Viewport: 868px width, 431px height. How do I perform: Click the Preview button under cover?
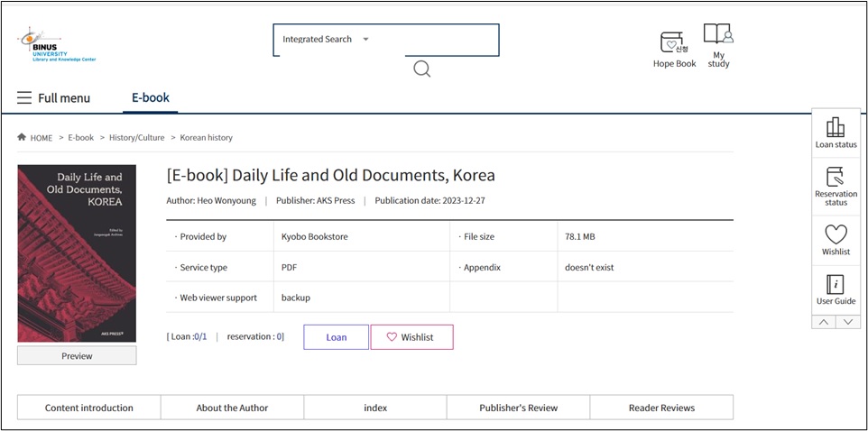coord(77,356)
